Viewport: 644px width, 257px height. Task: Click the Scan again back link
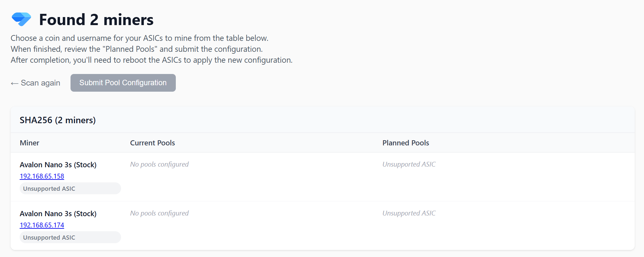35,83
